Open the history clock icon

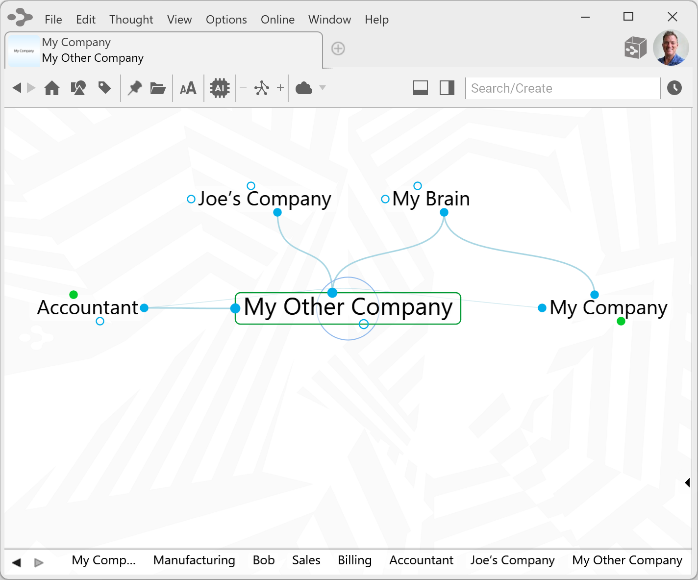(x=675, y=88)
